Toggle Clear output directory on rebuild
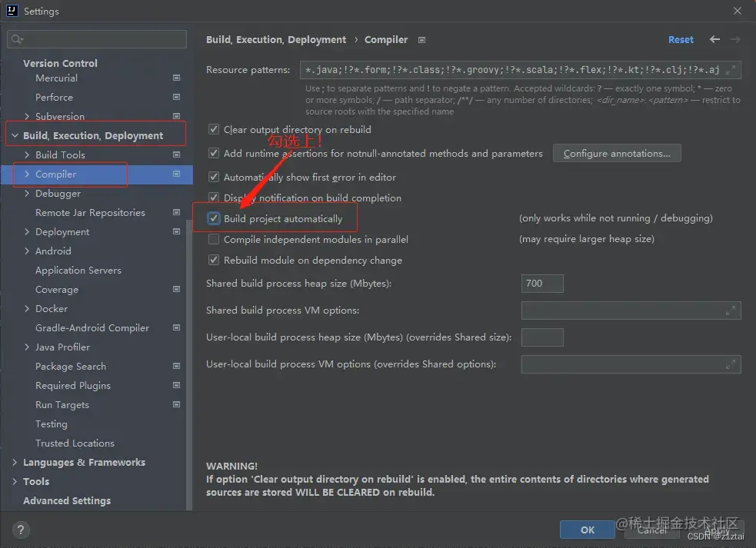Image resolution: width=756 pixels, height=548 pixels. pyautogui.click(x=214, y=129)
